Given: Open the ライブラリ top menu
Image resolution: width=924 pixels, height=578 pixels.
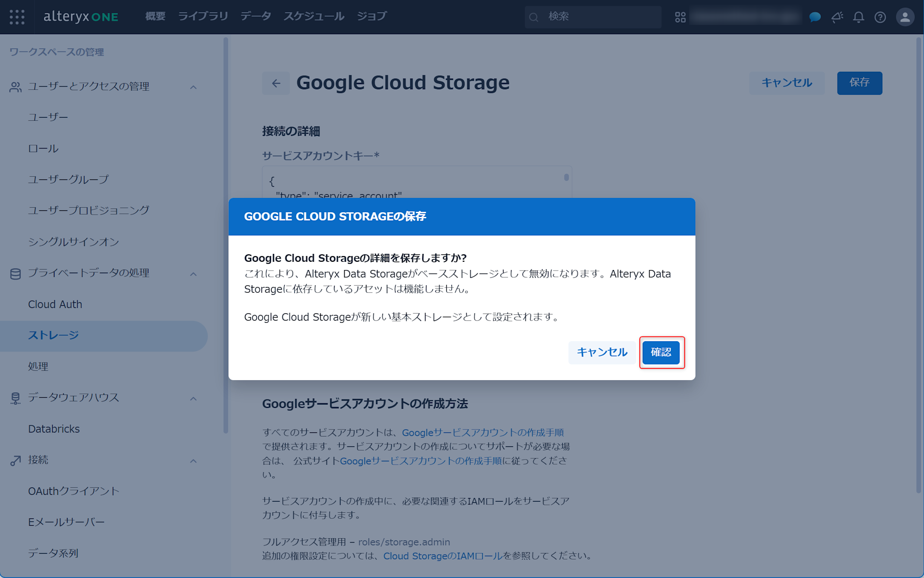Looking at the screenshot, I should (x=203, y=16).
